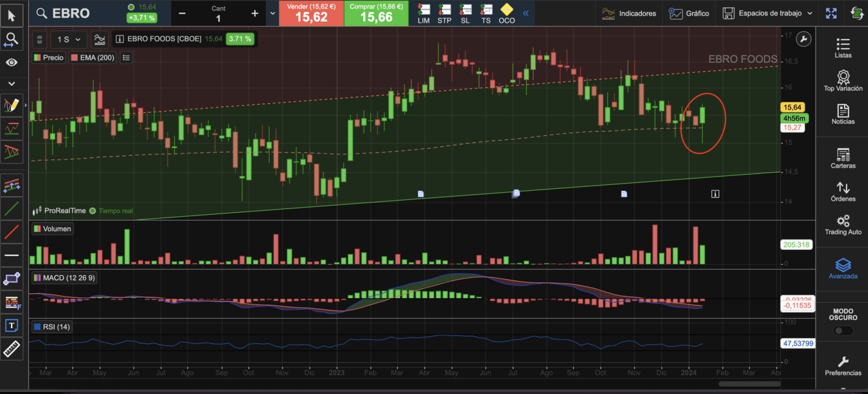Select the rectangle shape drawing tool

tap(12, 279)
